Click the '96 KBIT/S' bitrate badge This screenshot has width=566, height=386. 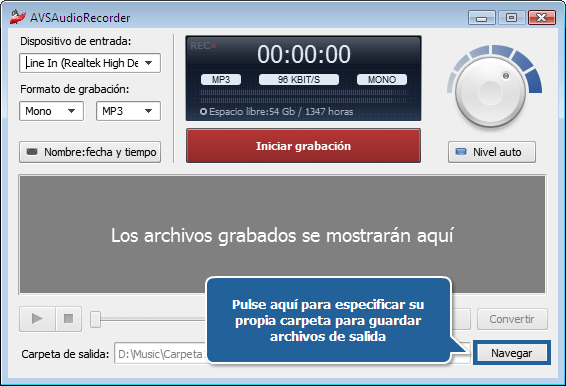[299, 79]
